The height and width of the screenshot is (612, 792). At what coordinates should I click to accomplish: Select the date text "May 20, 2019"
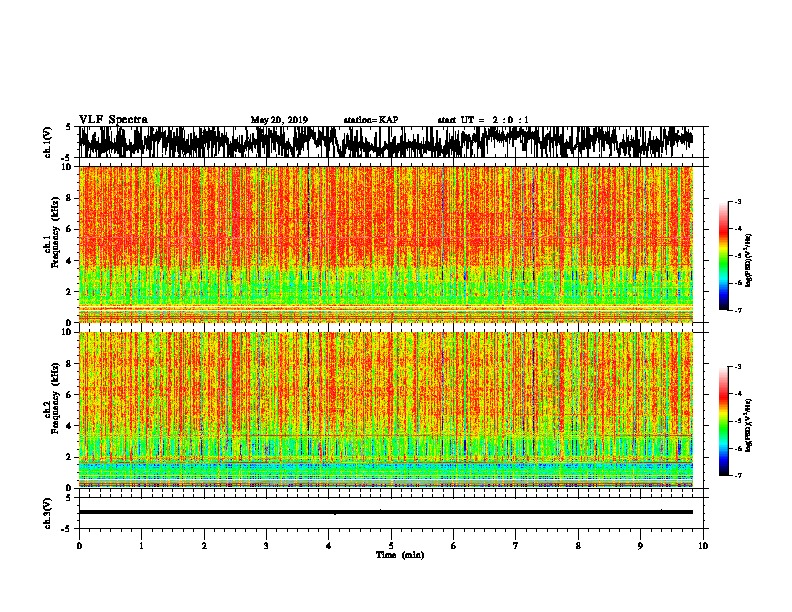coord(279,120)
